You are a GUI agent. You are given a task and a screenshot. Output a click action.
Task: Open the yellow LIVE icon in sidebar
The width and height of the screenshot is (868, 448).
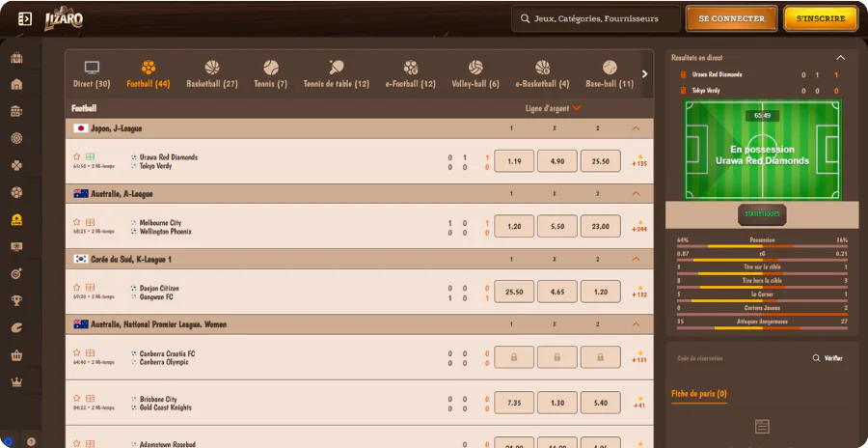[16, 219]
